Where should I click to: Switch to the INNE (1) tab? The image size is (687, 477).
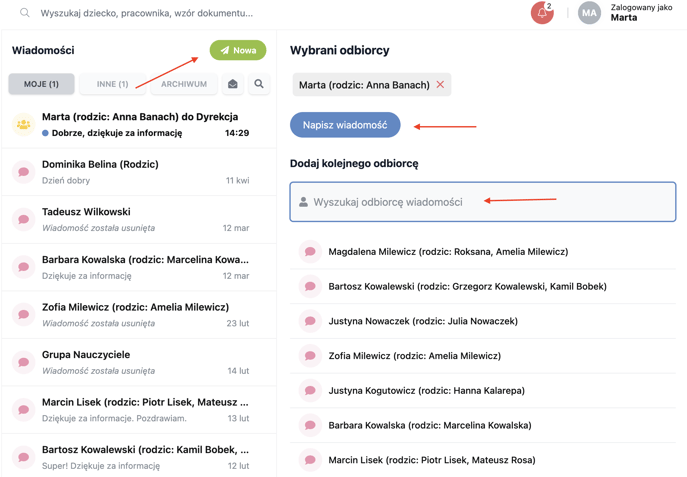[x=113, y=84]
